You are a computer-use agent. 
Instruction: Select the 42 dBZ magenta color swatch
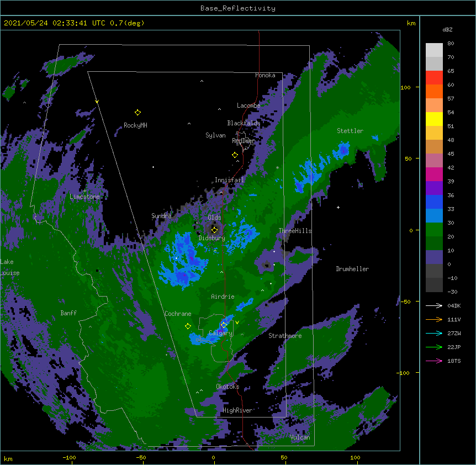434,174
